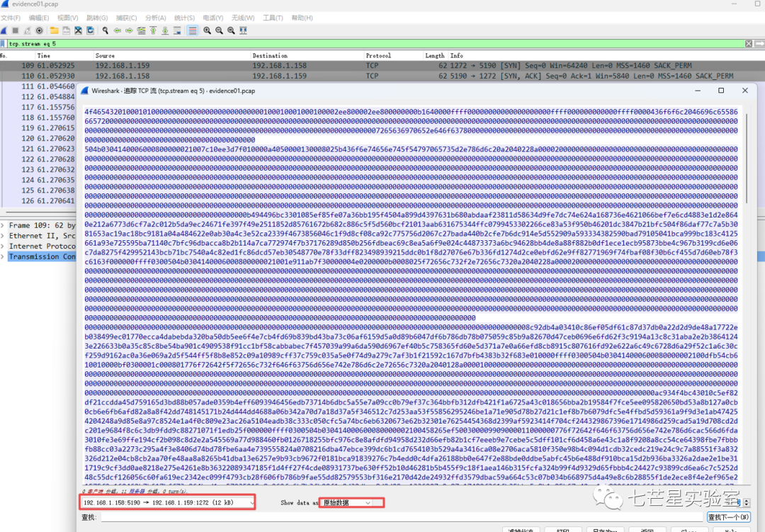The image size is (765, 532).
Task: Select packet row 126 at 61.270641
Action: 39,200
